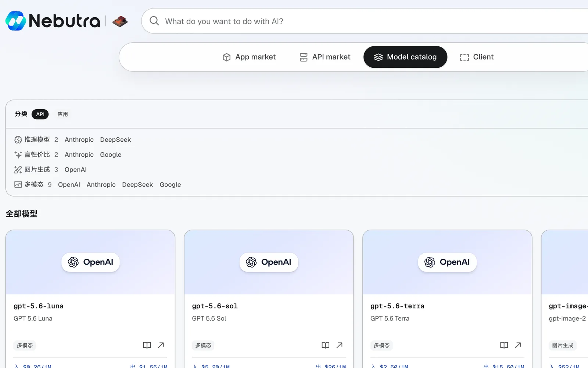The width and height of the screenshot is (588, 368).
Task: Click the OpenAI badge on gpt-5.6-sol card
Action: click(x=269, y=262)
